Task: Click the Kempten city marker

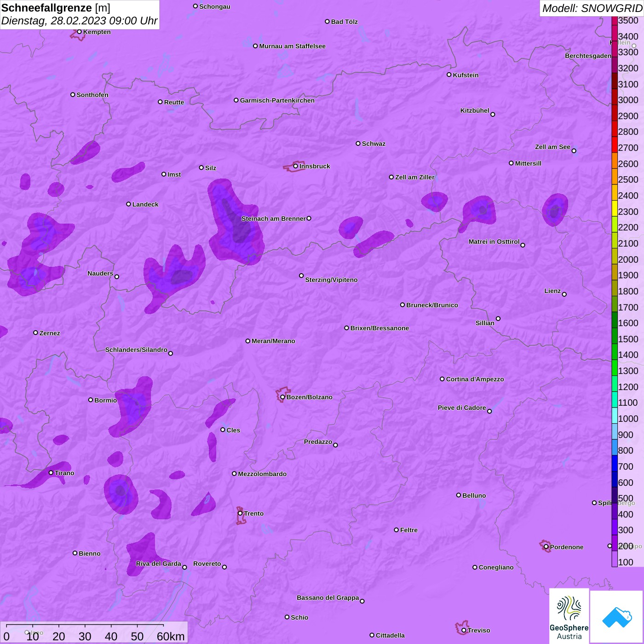Action: tap(79, 32)
